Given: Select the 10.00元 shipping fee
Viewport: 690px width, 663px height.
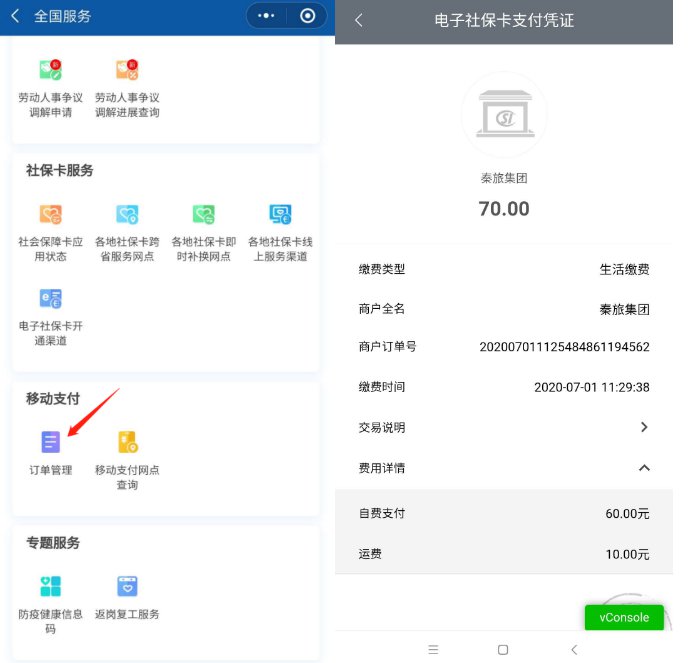Looking at the screenshot, I should (x=627, y=554).
